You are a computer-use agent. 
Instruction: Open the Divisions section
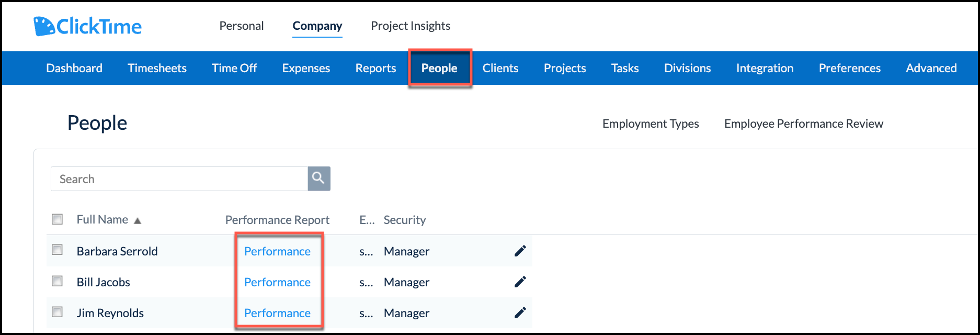pos(687,68)
